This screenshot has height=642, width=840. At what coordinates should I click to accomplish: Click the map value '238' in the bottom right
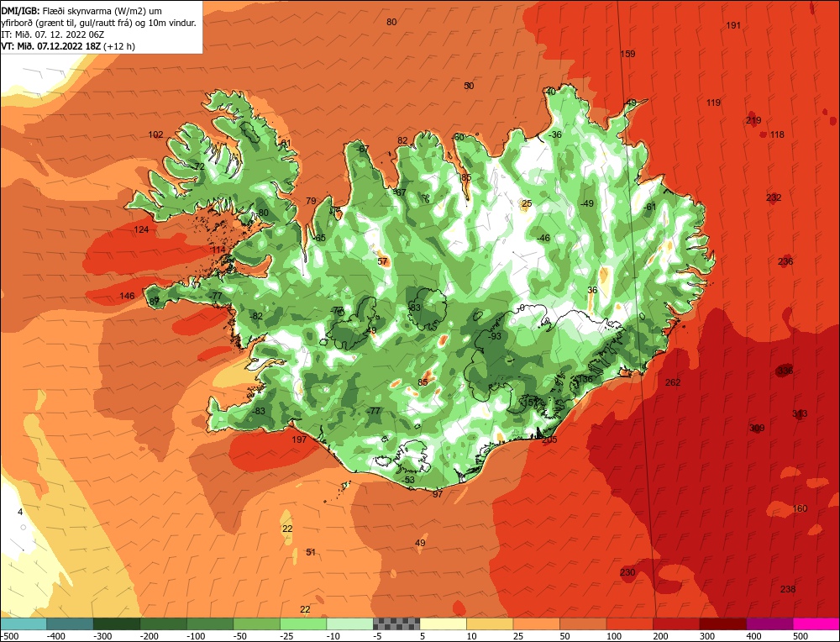(x=788, y=589)
